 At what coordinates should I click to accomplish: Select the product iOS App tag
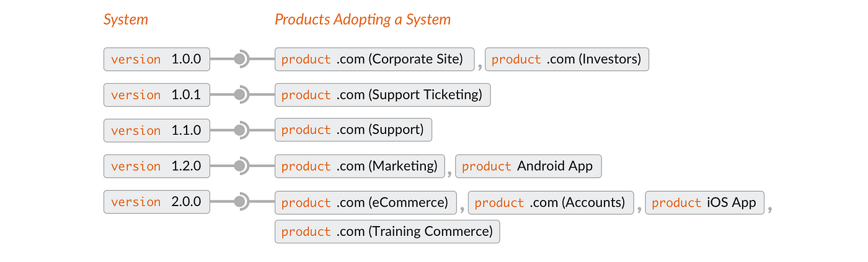[705, 202]
